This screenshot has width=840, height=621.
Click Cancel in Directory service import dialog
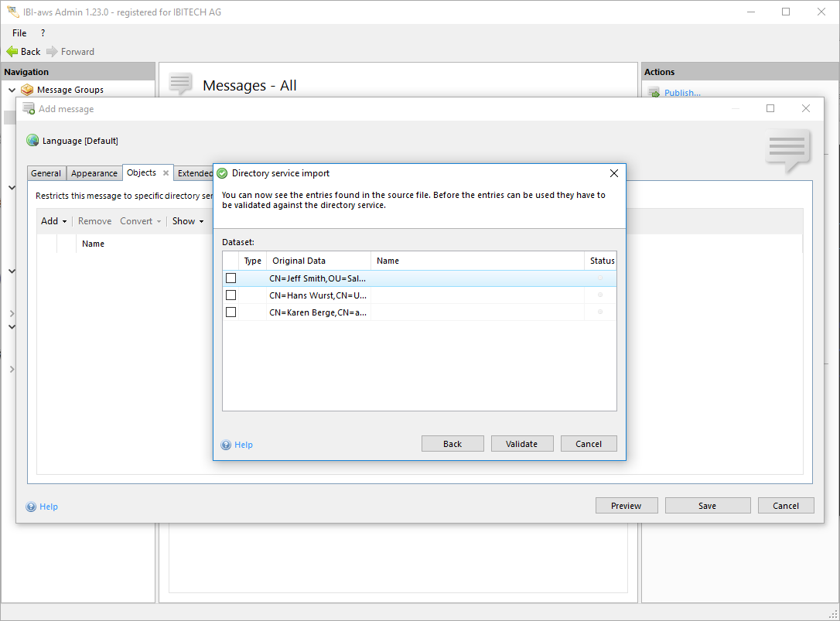589,444
